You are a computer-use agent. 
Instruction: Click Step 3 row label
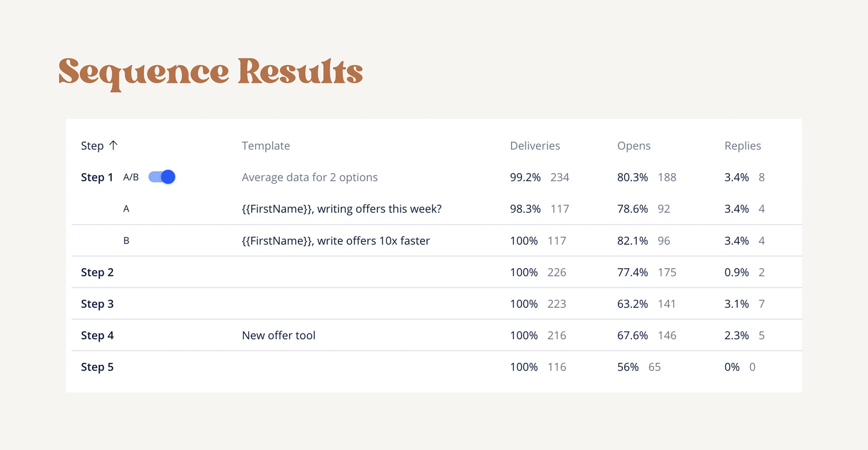tap(97, 304)
